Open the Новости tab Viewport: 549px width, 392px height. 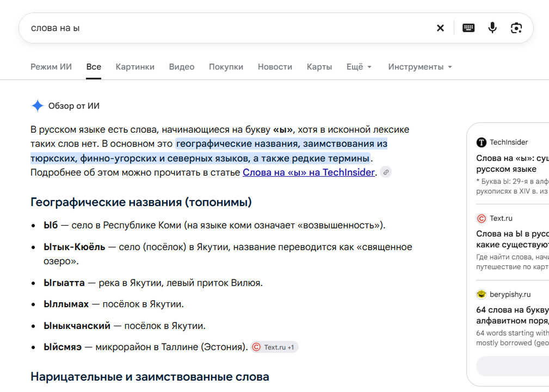[x=275, y=67]
